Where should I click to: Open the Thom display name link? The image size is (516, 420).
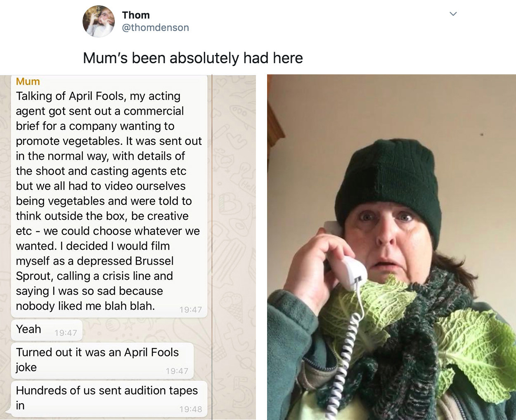(136, 15)
